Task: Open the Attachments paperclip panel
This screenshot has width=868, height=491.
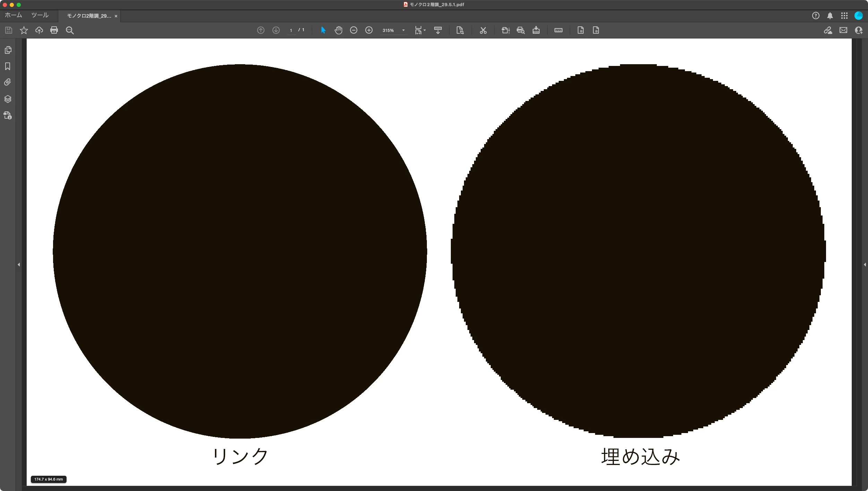Action: tap(8, 82)
